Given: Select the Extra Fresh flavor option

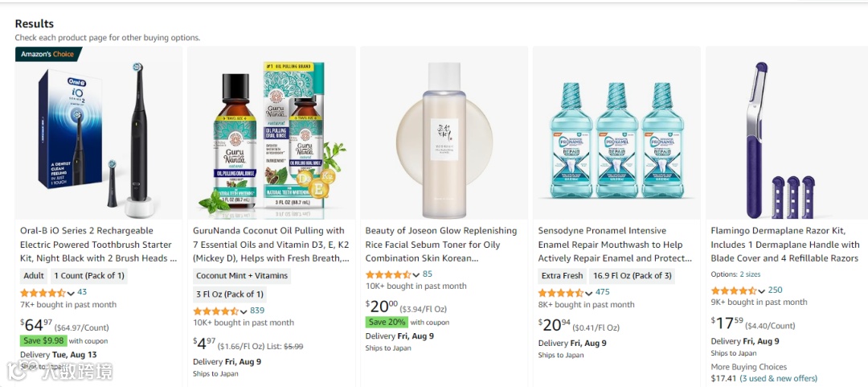Looking at the screenshot, I should tap(562, 275).
